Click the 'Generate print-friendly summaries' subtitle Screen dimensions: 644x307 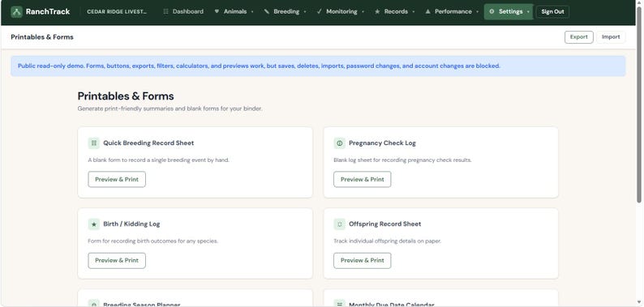170,109
